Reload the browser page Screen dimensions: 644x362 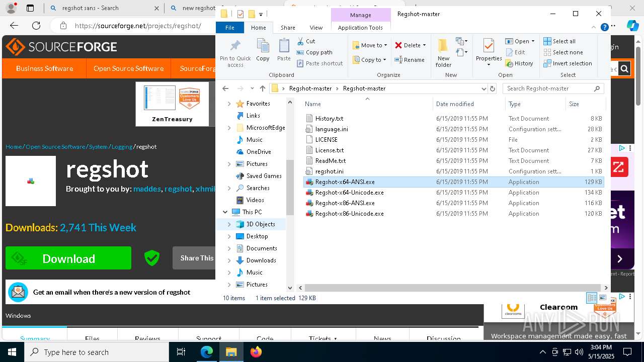click(x=36, y=26)
